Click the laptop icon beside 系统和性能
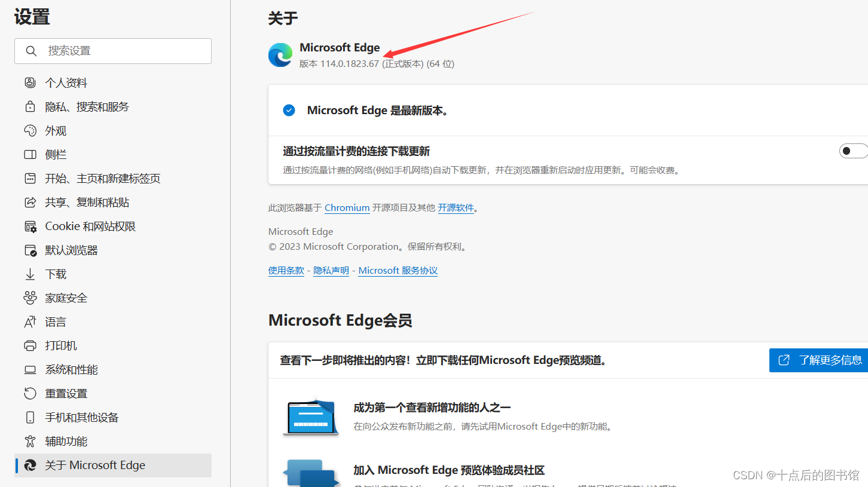 (x=30, y=369)
